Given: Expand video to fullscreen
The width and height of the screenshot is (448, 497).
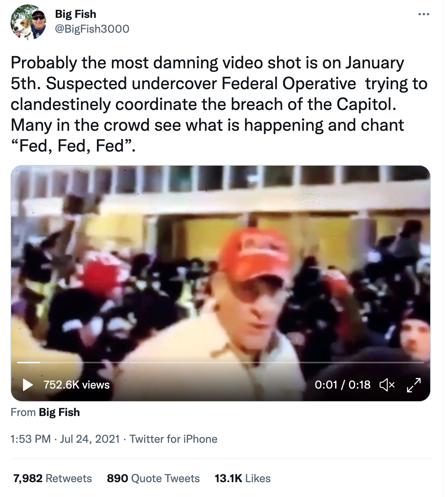Looking at the screenshot, I should pos(414,384).
